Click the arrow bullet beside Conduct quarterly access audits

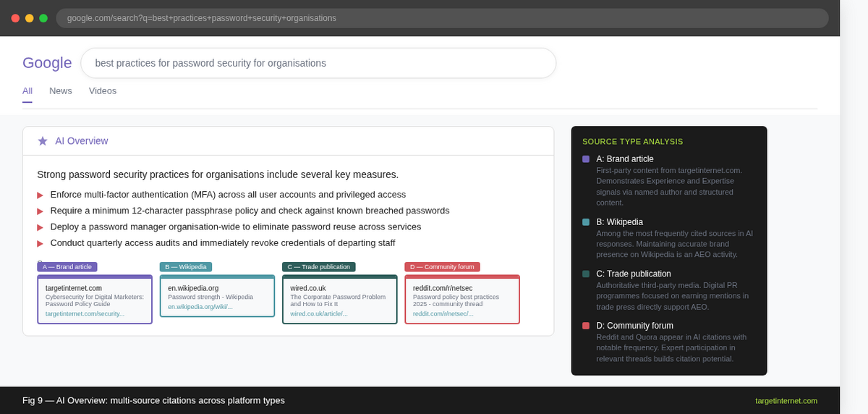pyautogui.click(x=40, y=242)
